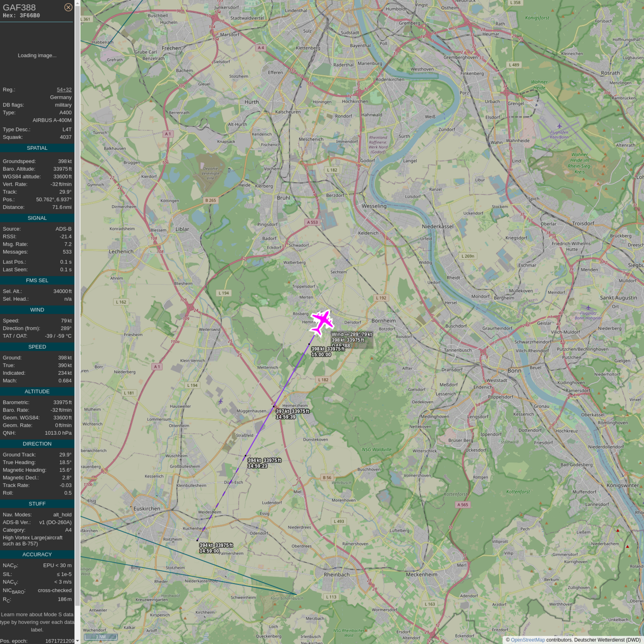644x644 pixels.
Task: Click the Flughafen Köln/Bonn airport icon
Action: (x=559, y=126)
